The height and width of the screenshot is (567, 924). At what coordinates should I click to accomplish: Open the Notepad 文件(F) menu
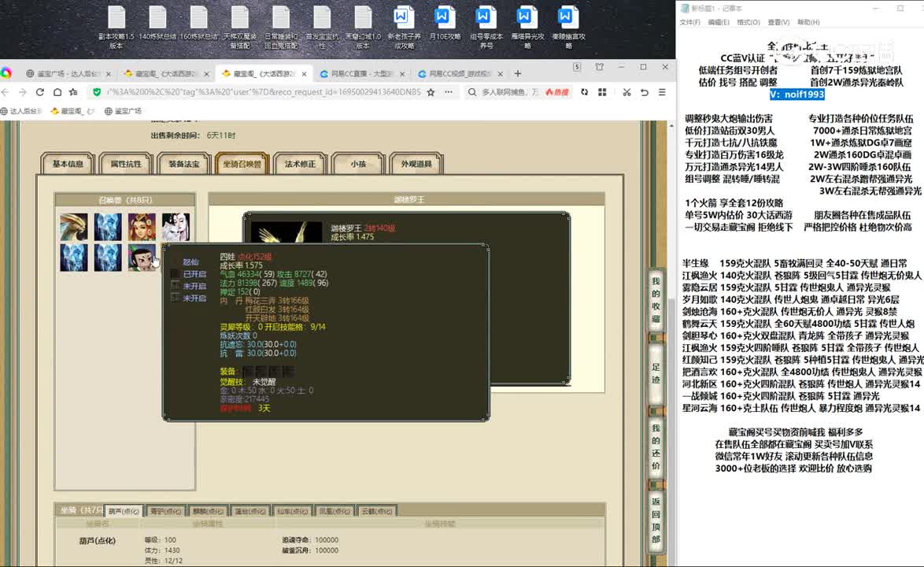(689, 22)
